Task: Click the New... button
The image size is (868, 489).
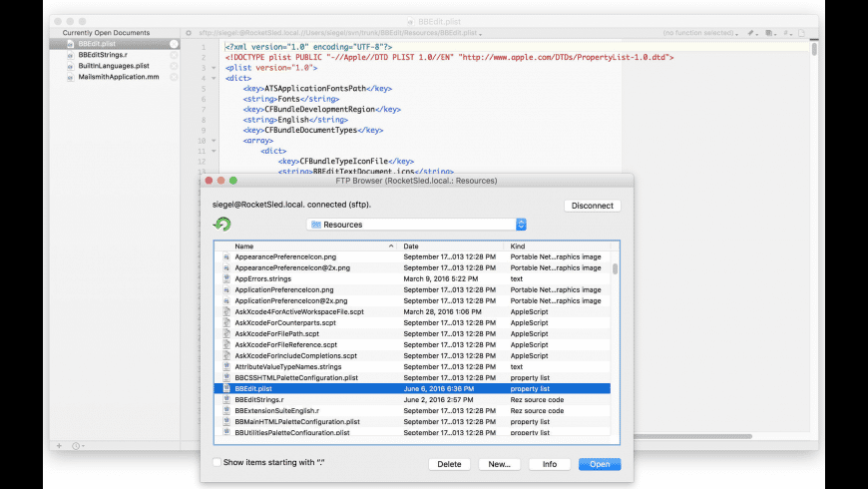Action: [499, 464]
